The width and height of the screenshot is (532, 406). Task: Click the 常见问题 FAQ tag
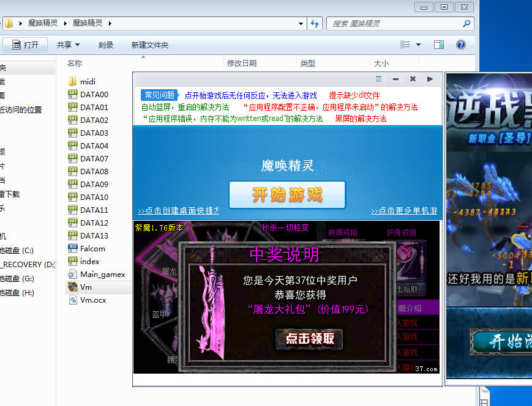159,95
